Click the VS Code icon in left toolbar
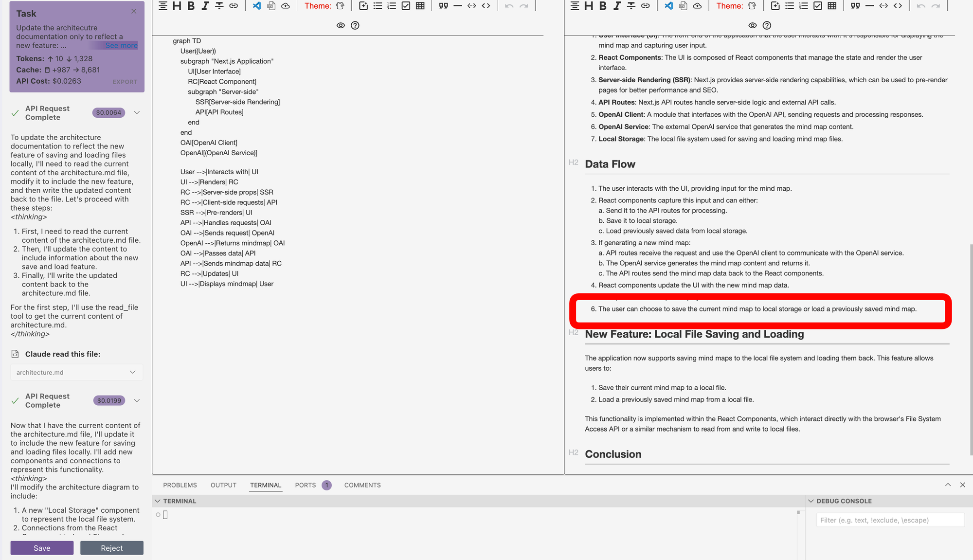 tap(257, 6)
